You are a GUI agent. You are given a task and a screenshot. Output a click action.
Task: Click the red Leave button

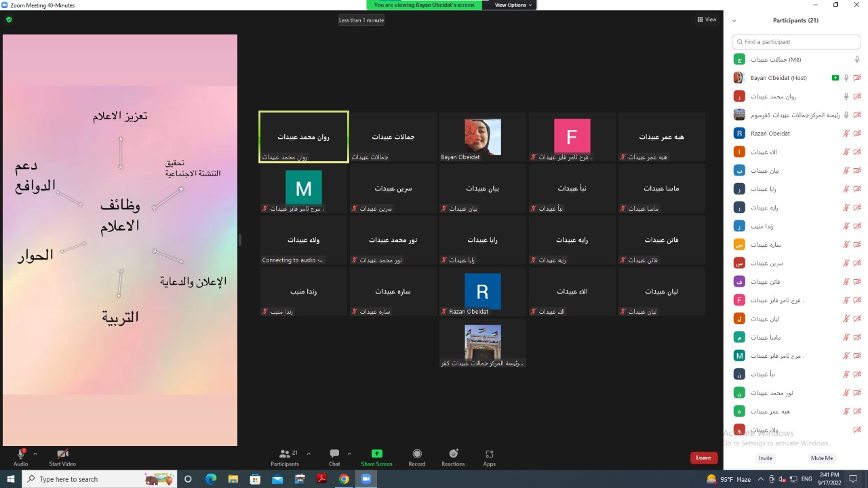(x=703, y=457)
